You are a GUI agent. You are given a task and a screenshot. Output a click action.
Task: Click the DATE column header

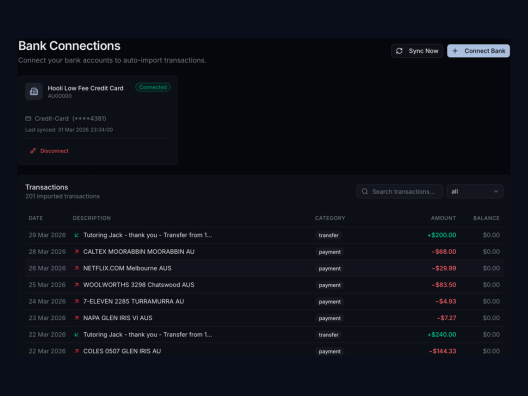(36, 218)
